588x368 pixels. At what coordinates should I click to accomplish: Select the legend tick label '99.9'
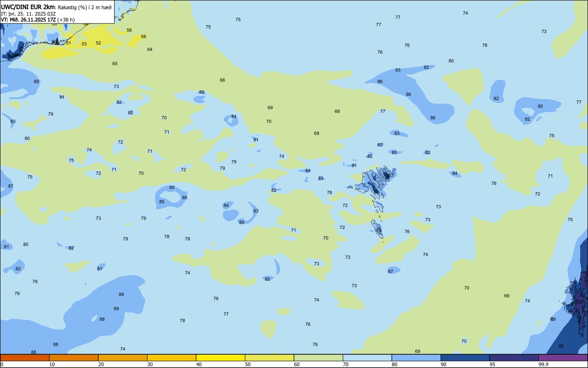(544, 364)
